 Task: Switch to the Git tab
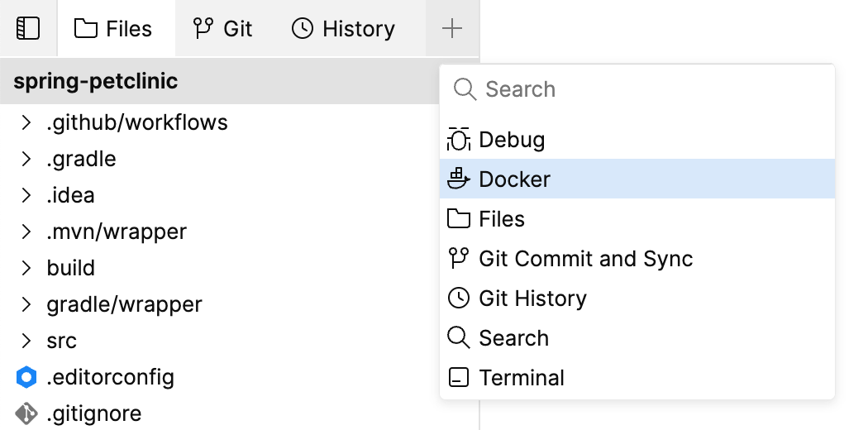[222, 29]
